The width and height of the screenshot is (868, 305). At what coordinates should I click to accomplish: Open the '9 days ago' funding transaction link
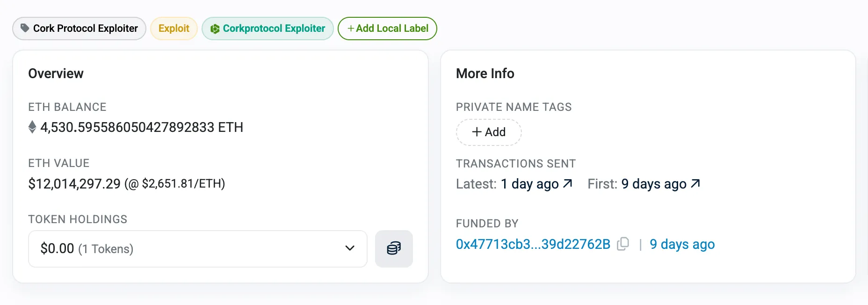(682, 244)
